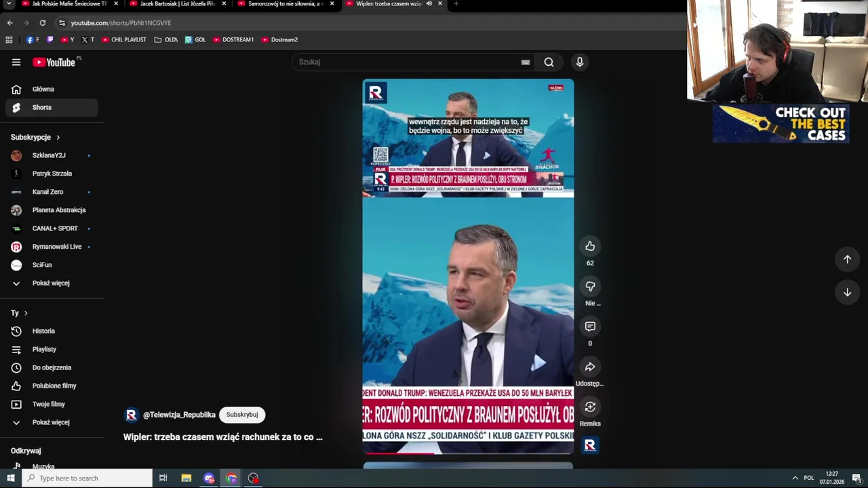Click the browser address bar URL
This screenshot has width=868, height=488.
coord(121,23)
